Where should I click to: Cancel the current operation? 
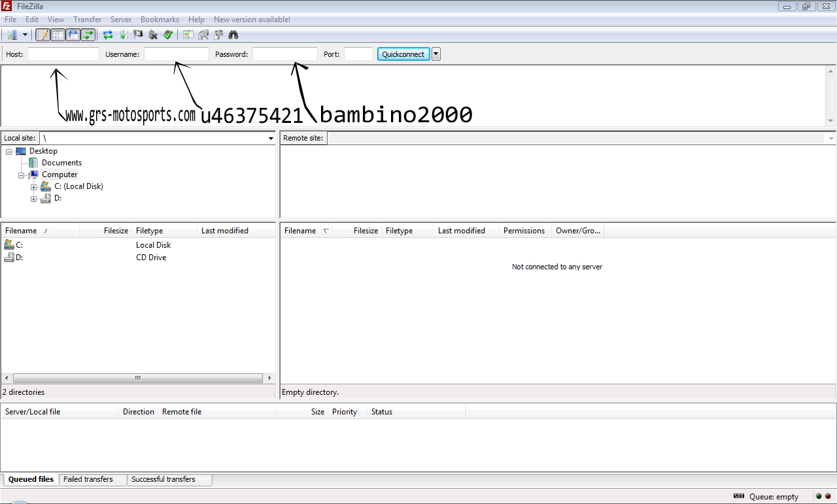pos(138,35)
